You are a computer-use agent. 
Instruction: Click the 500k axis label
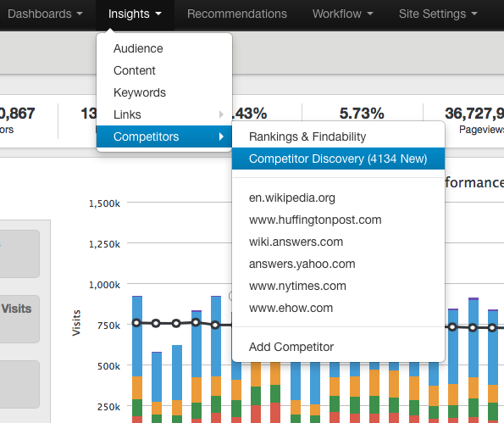point(108,366)
